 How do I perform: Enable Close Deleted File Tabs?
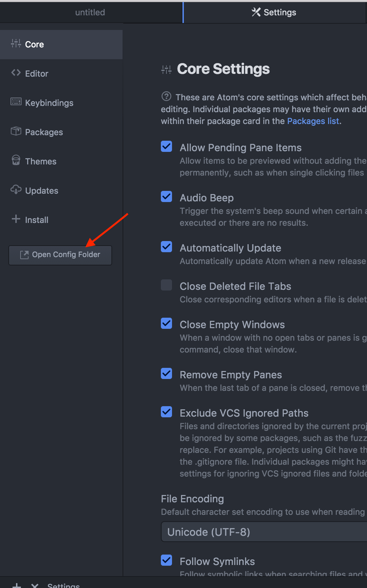[x=166, y=285]
